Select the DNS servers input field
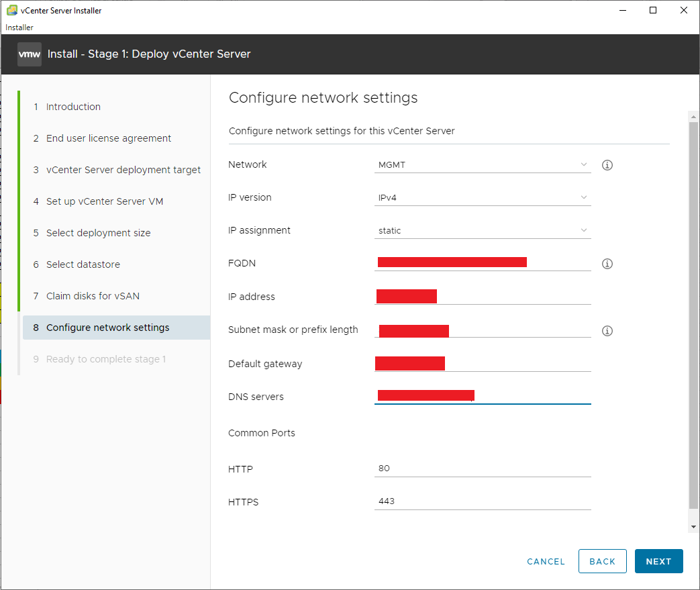Screen dimensions: 700x590 (483, 396)
